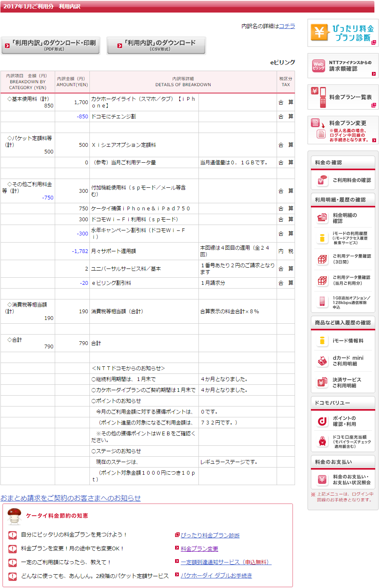
Task: Click the ドコモ口座充当額 piggy bank icon
Action: pyautogui.click(x=322, y=441)
